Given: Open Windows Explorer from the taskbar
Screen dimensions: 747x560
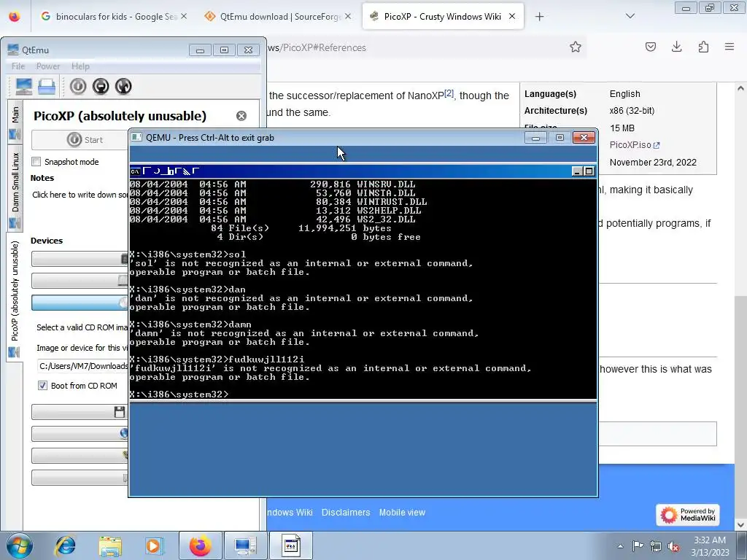Looking at the screenshot, I should 110,545.
